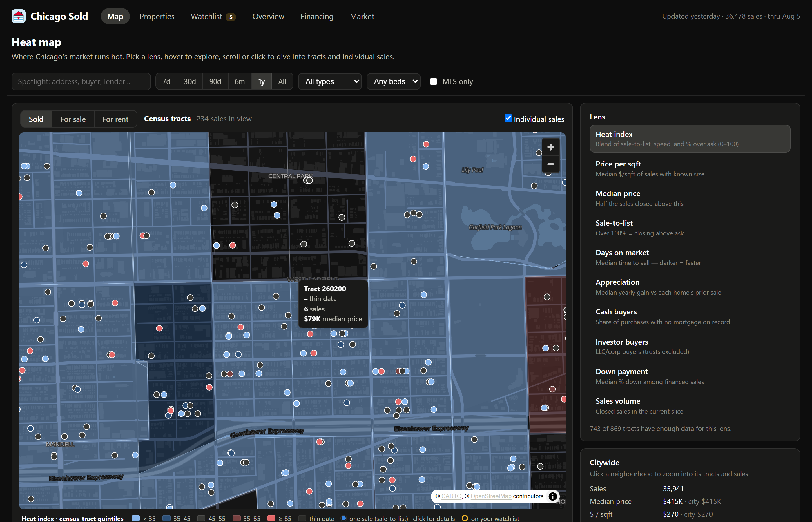
Task: Choose the Appreciation lens
Action: coord(690,287)
